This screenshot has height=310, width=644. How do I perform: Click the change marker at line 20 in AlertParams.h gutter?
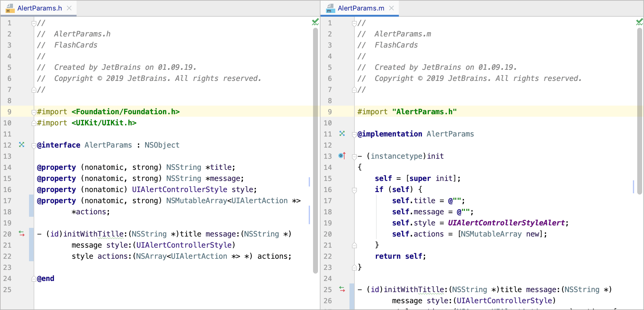point(31,245)
